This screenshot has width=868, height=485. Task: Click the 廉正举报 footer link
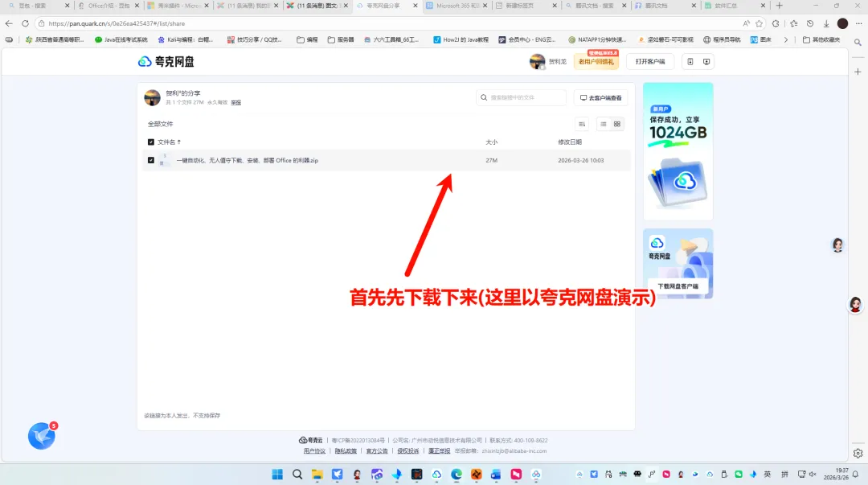tap(439, 451)
